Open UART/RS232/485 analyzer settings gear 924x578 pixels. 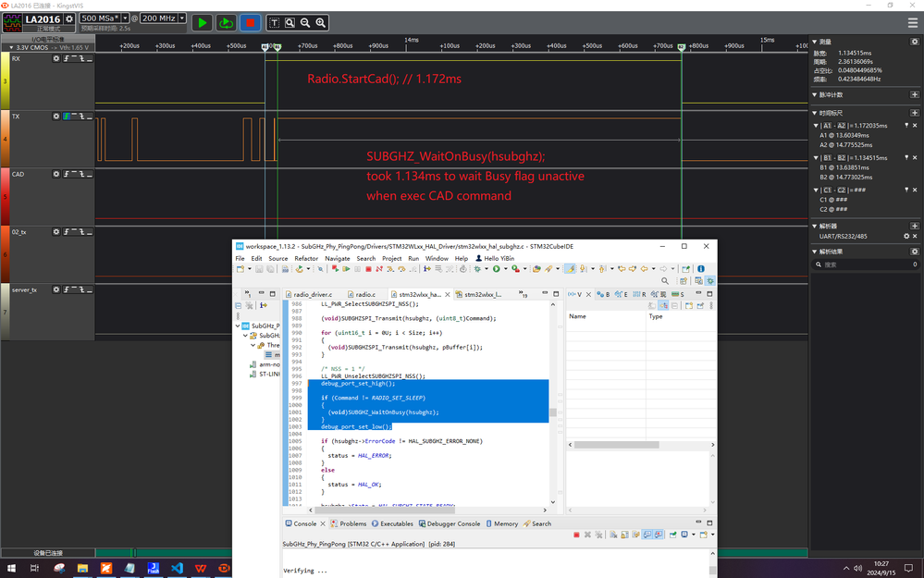pos(906,237)
